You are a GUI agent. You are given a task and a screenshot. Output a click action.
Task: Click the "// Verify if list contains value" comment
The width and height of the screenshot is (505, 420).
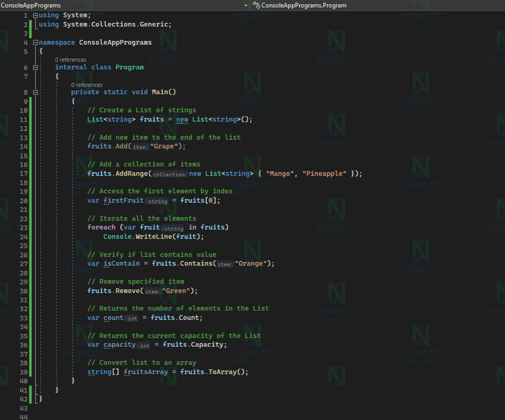pyautogui.click(x=152, y=255)
